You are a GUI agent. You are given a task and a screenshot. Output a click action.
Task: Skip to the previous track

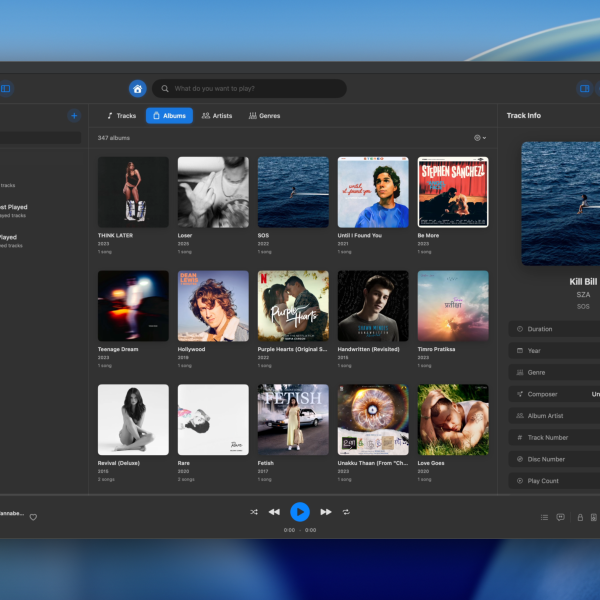[274, 512]
